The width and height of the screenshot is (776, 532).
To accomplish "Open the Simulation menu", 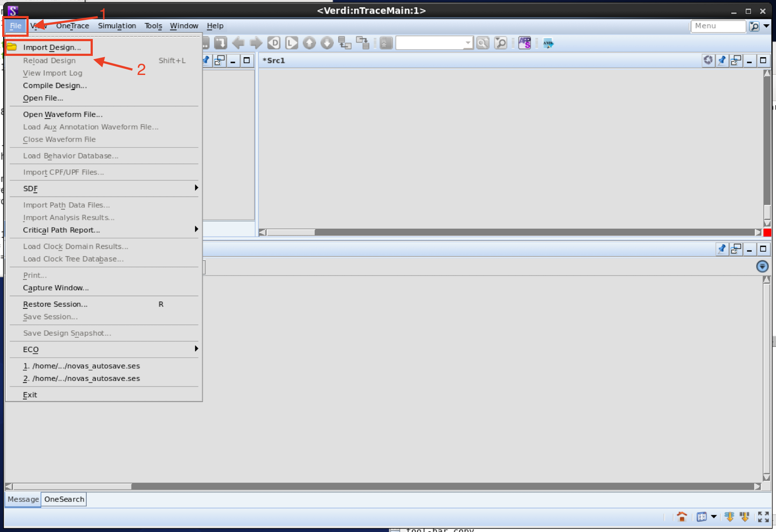I will click(117, 26).
